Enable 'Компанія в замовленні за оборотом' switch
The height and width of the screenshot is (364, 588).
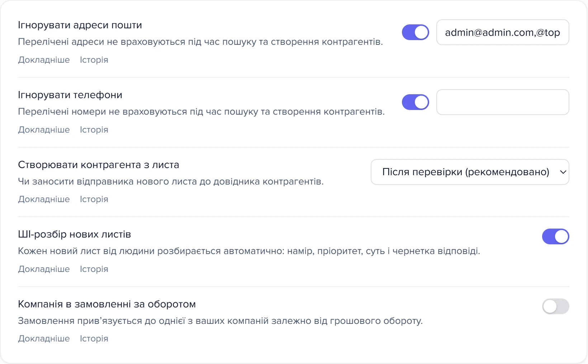coord(555,306)
